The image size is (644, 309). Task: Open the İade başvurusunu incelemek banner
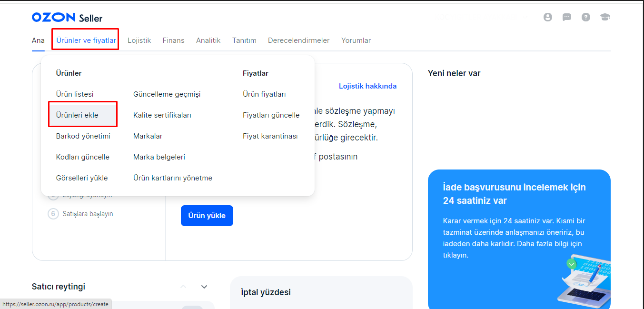[519, 239]
